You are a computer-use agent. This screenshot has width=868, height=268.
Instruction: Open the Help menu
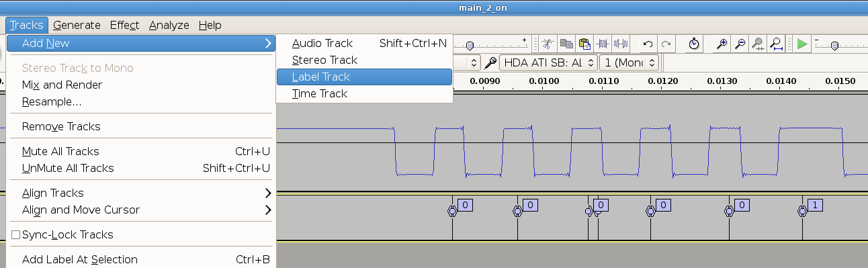pos(210,25)
